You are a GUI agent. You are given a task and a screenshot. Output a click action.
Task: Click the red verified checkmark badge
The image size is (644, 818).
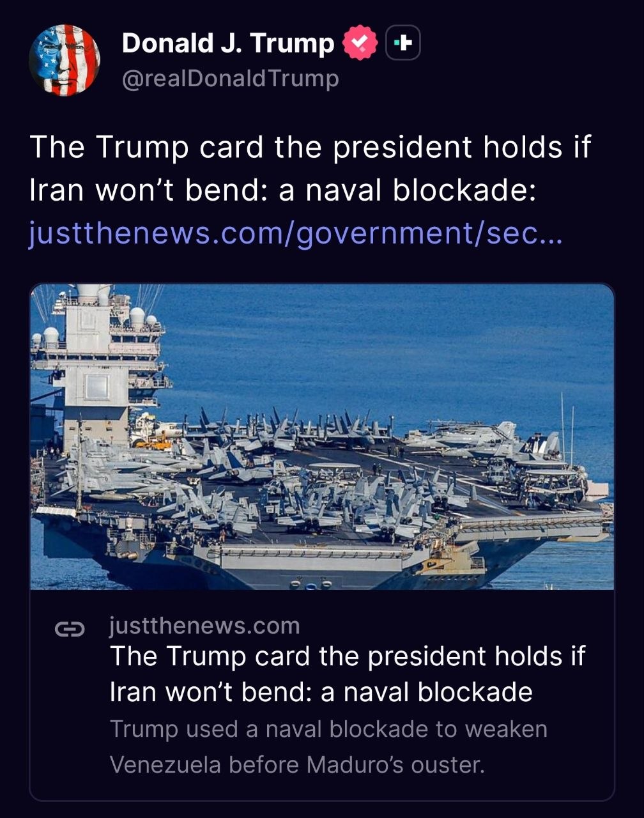point(361,43)
